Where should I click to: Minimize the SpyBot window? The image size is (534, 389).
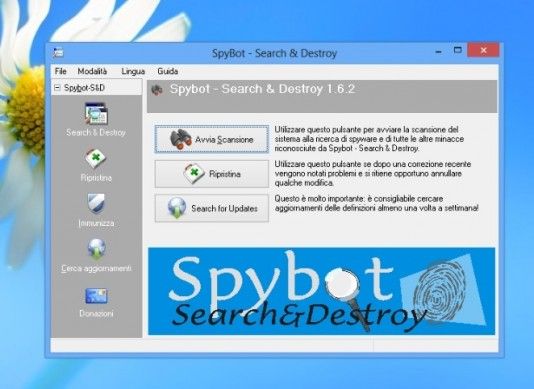pyautogui.click(x=439, y=51)
